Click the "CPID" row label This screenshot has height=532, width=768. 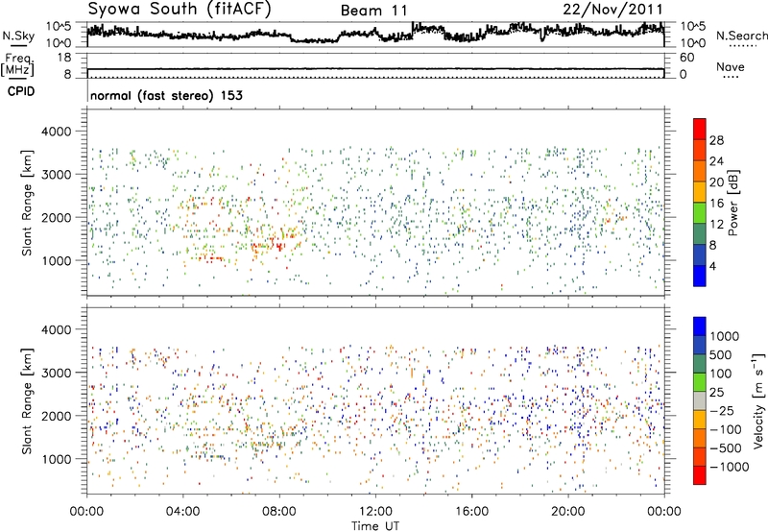point(21,91)
